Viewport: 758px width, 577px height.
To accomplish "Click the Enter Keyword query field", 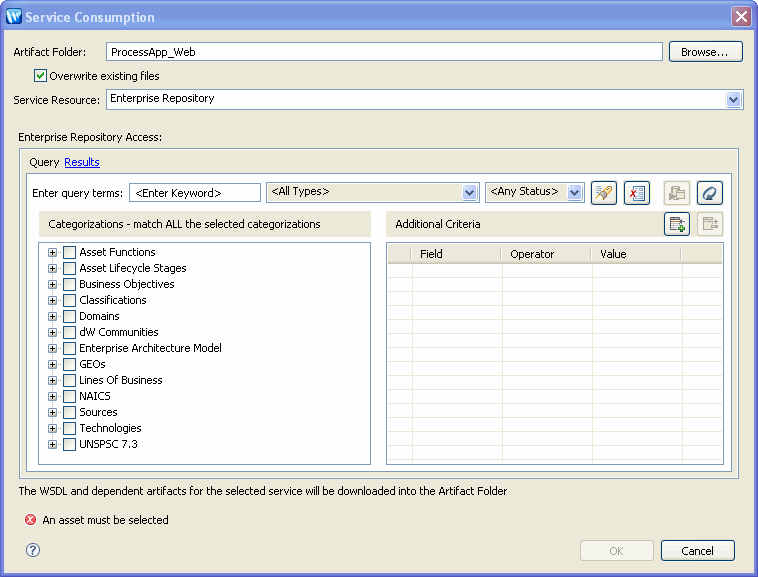I will [195, 193].
